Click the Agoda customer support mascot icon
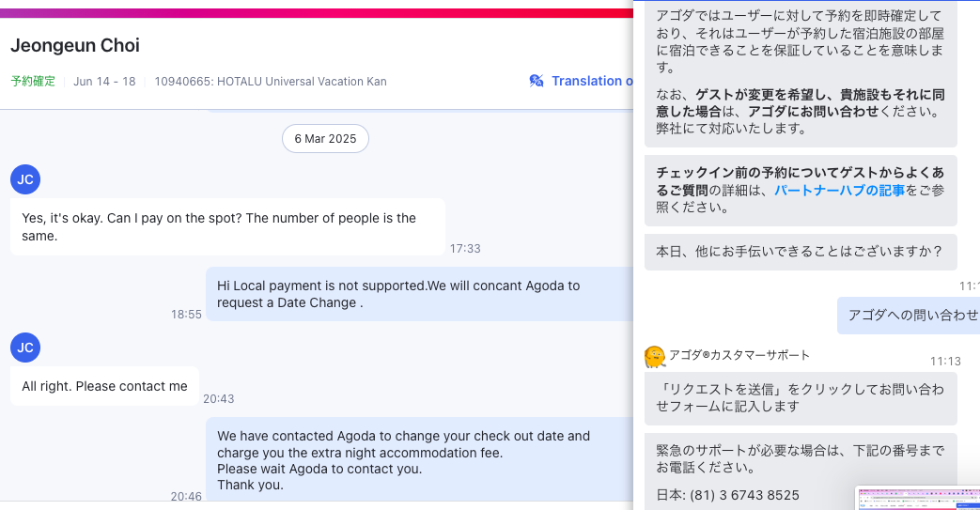This screenshot has height=510, width=980. click(655, 357)
